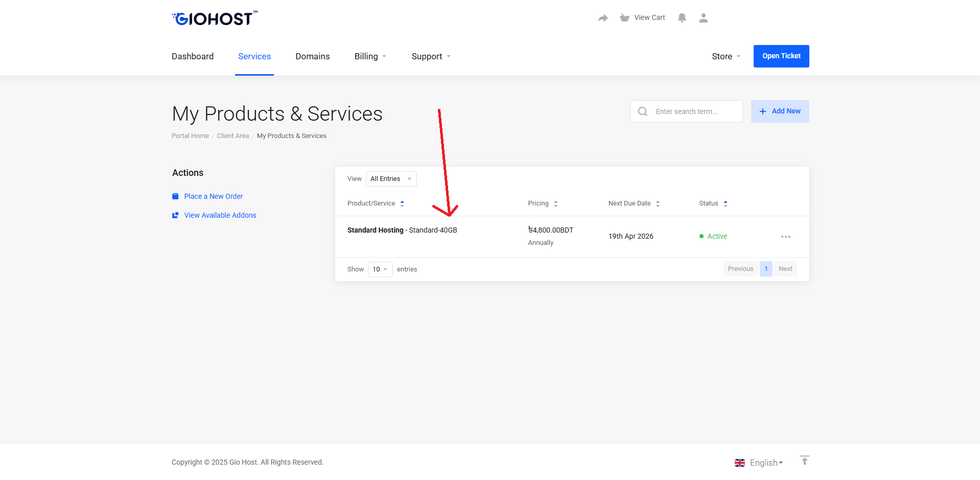
Task: Select the Services tab
Action: 254,56
